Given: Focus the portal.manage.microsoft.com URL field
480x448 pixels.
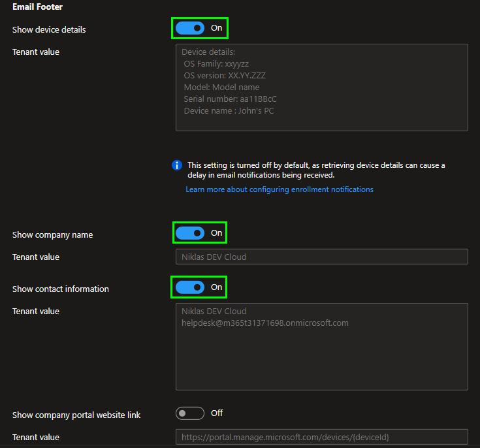Looking at the screenshot, I should pos(321,437).
